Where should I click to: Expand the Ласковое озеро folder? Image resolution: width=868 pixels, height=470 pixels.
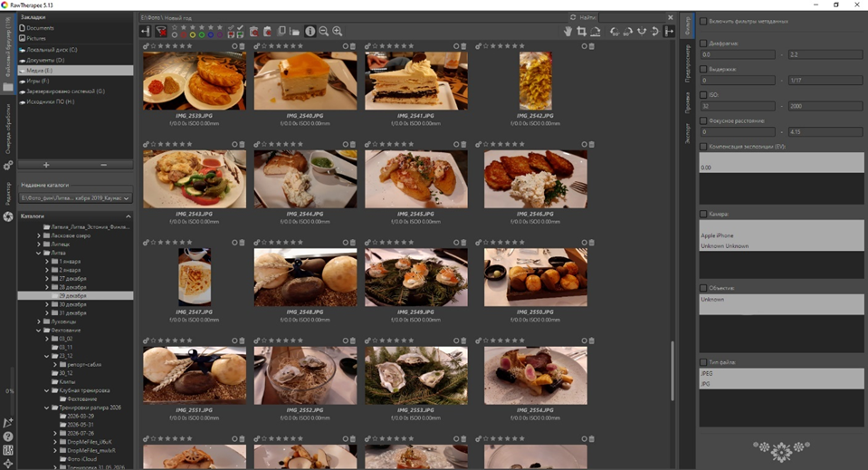39,235
